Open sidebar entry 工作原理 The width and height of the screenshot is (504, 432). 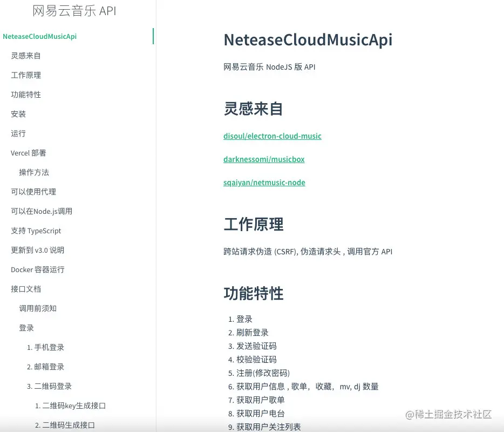click(26, 75)
